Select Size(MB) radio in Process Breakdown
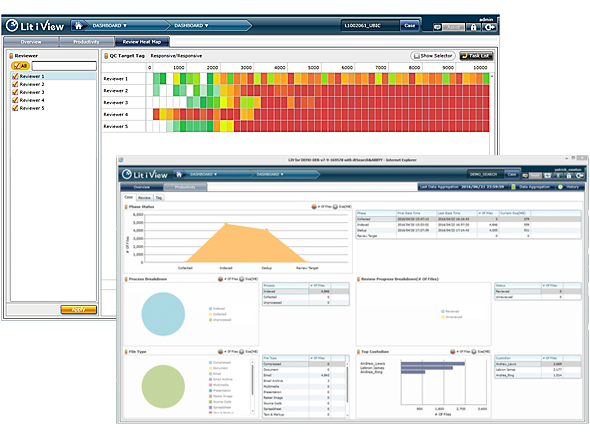Screen dimensions: 590x442 click(x=242, y=279)
